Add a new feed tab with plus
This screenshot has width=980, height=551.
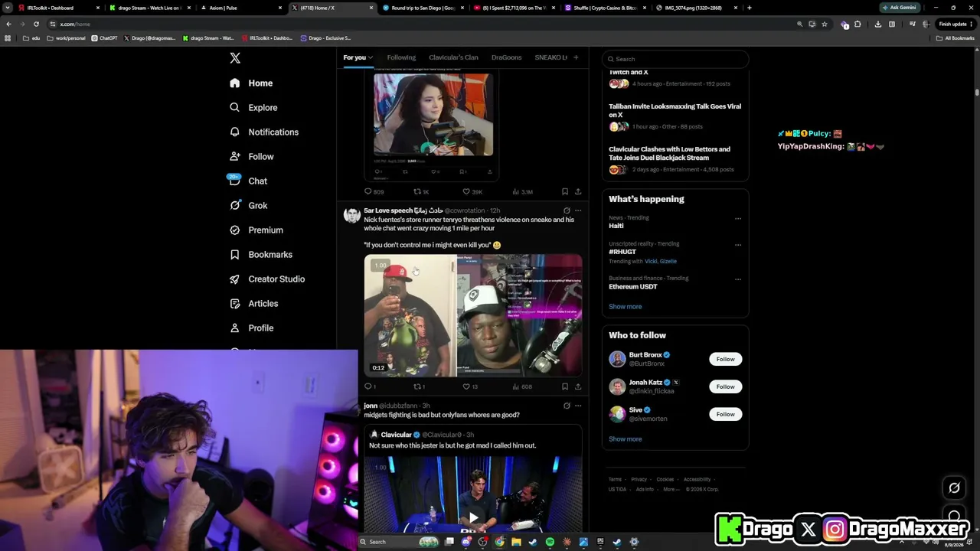click(x=576, y=57)
